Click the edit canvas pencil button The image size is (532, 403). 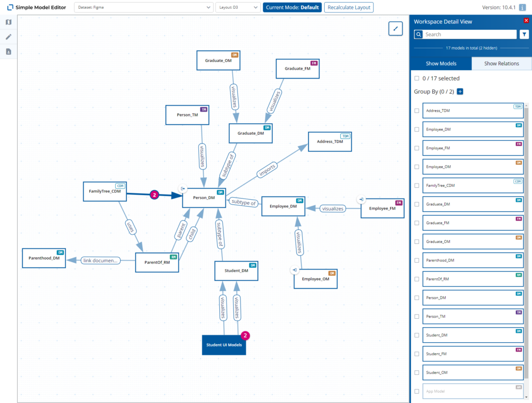coord(395,29)
